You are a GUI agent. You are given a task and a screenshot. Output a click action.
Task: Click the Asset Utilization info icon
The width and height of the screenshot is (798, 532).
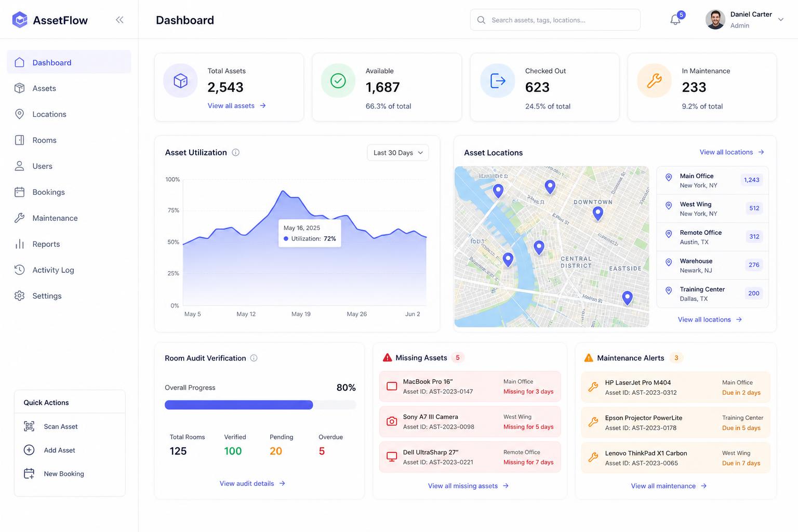point(235,152)
